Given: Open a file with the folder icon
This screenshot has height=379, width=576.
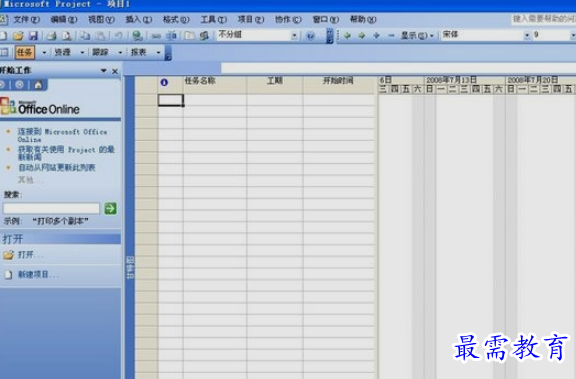Looking at the screenshot, I should pos(18,36).
